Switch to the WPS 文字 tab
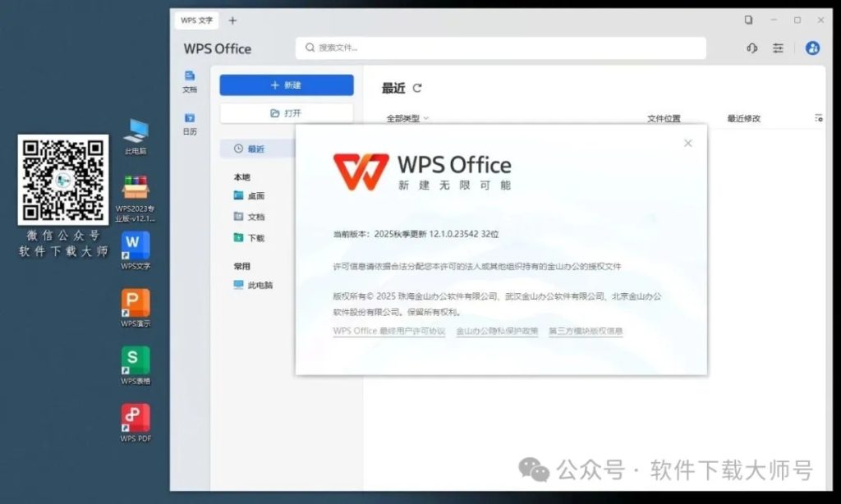Screen dimensions: 841x504 (x=195, y=20)
